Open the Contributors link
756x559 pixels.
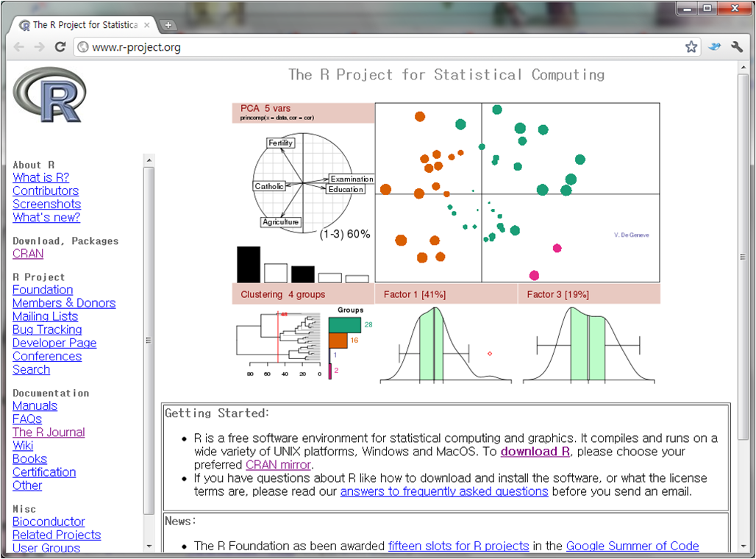[46, 191]
